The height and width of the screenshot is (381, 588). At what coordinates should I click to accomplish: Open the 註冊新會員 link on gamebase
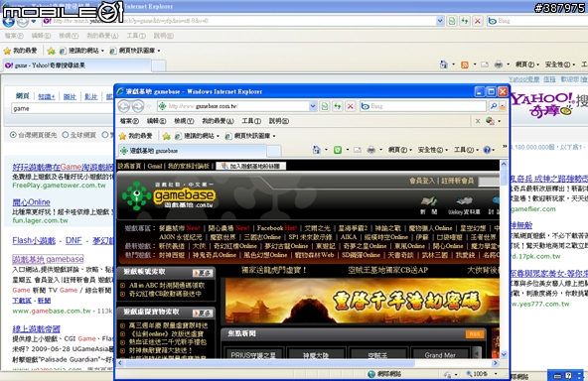tap(457, 181)
